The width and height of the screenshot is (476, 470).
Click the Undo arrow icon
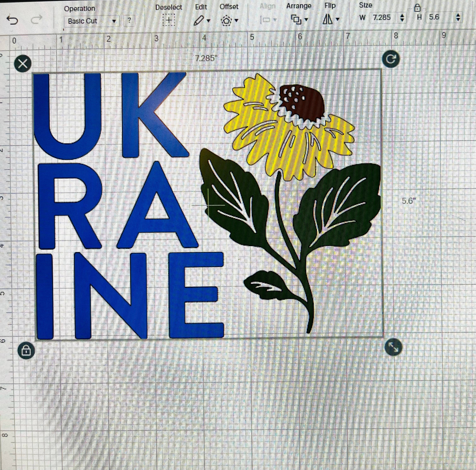[12, 20]
